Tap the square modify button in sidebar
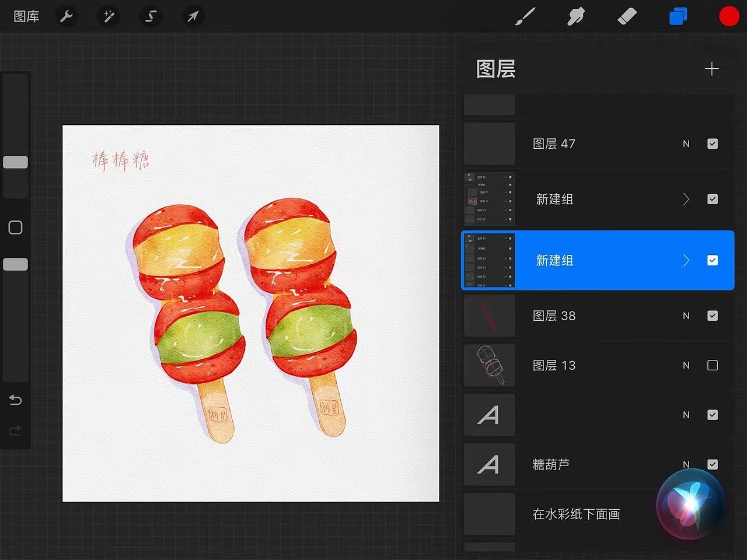 [x=16, y=228]
